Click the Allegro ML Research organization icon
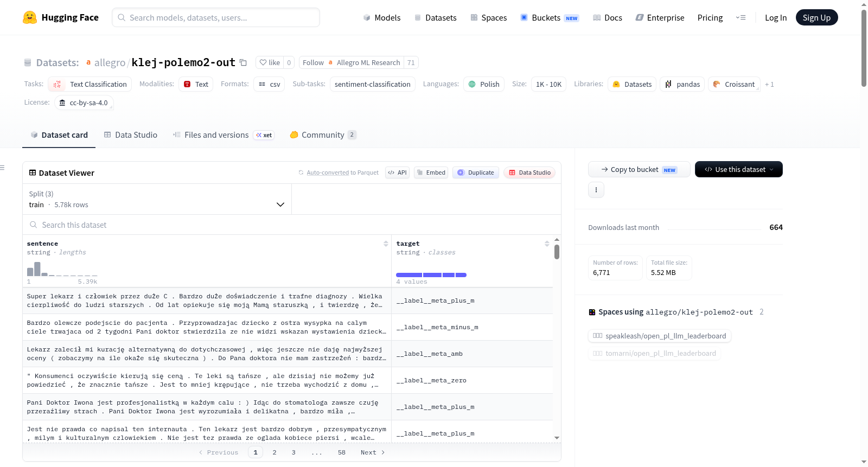This screenshot has width=868, height=467. pos(330,62)
